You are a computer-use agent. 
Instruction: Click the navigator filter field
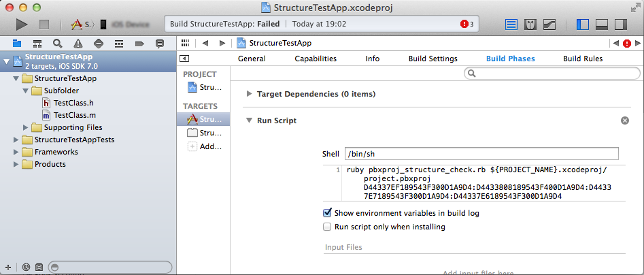tap(110, 266)
